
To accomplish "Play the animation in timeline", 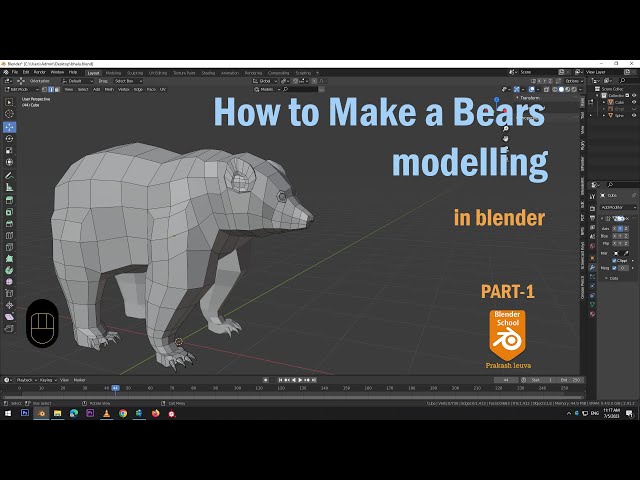I will coord(301,380).
